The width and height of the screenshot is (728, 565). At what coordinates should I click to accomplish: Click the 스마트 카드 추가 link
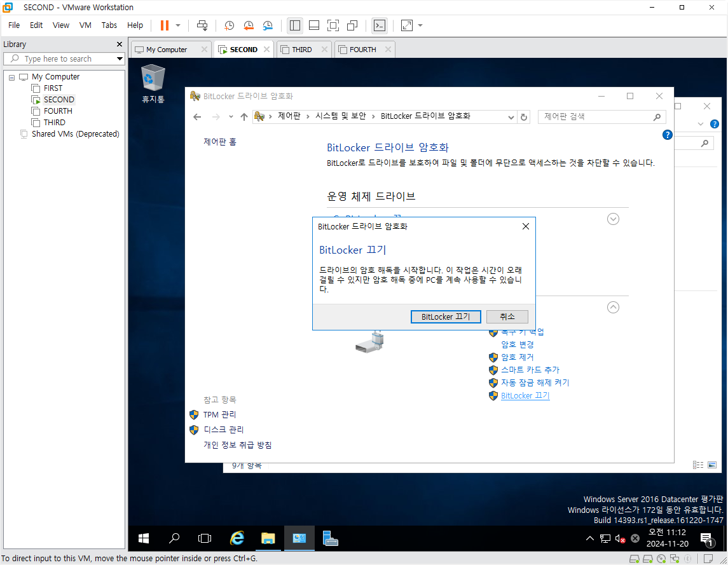tap(530, 370)
